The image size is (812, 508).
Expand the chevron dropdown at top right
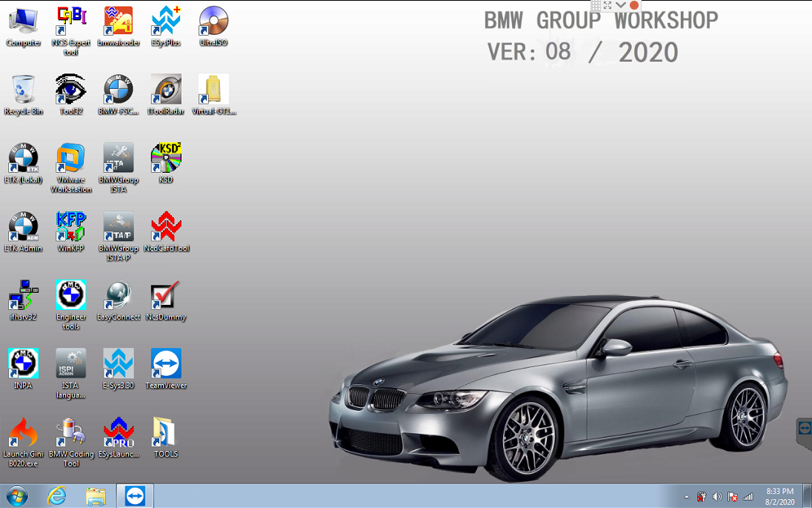pyautogui.click(x=621, y=5)
